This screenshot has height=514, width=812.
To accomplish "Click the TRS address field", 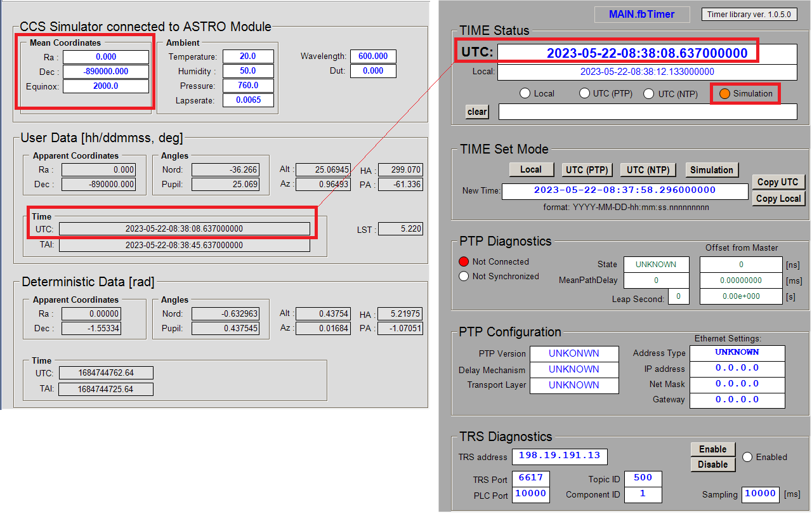I will 560,456.
